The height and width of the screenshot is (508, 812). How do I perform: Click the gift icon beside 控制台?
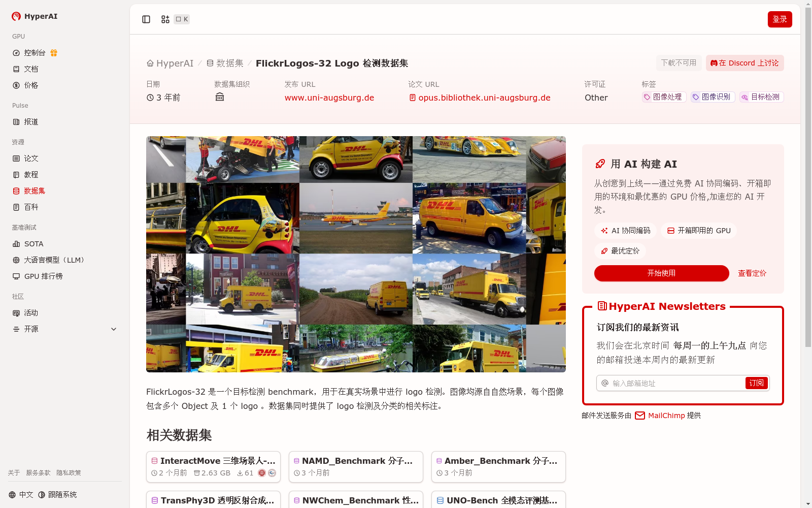pyautogui.click(x=54, y=53)
